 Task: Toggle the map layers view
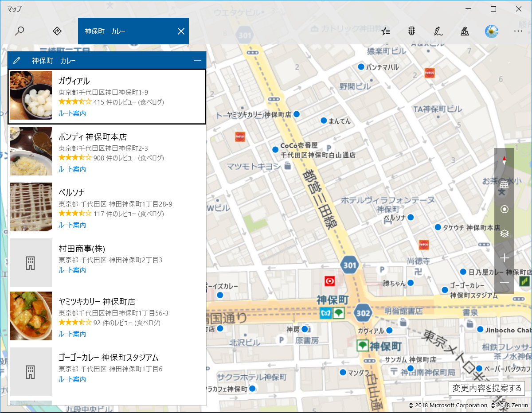(504, 233)
